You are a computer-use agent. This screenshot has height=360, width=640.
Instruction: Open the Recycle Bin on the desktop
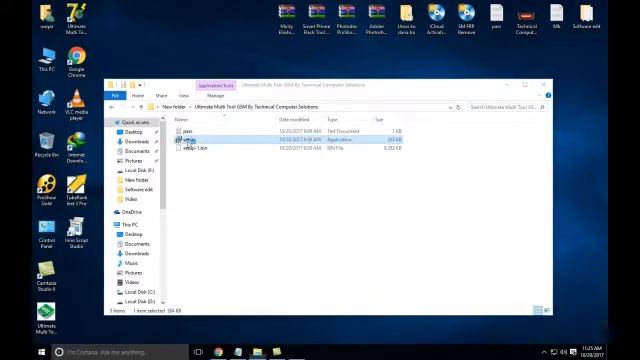(x=47, y=145)
